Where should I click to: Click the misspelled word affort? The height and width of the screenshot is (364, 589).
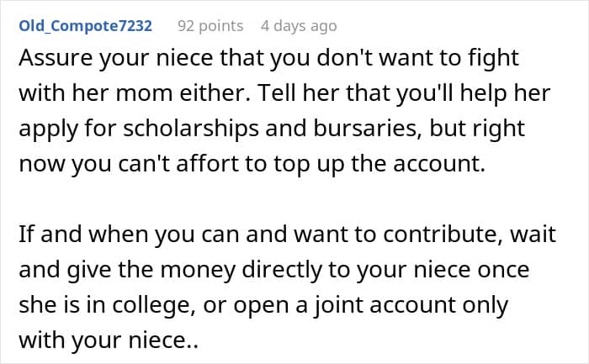pos(207,163)
